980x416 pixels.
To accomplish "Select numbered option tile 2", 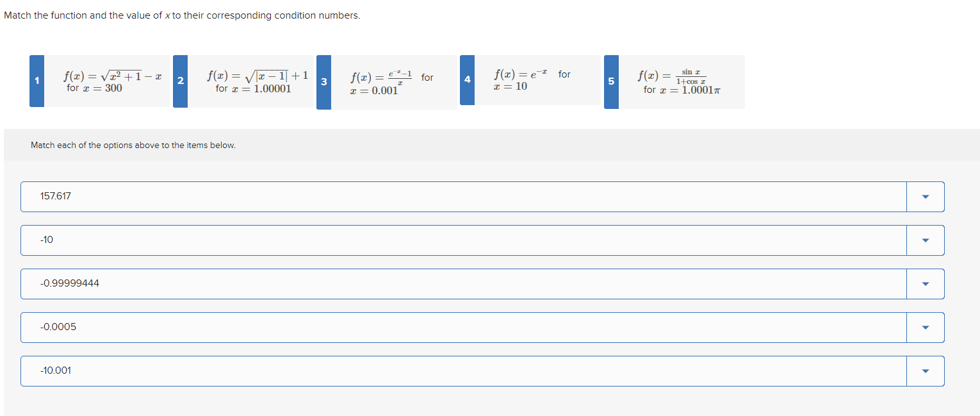I will point(180,81).
